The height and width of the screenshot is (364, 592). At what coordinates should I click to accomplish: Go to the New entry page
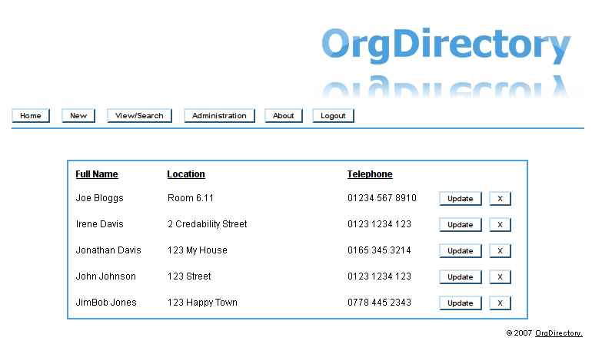click(78, 116)
